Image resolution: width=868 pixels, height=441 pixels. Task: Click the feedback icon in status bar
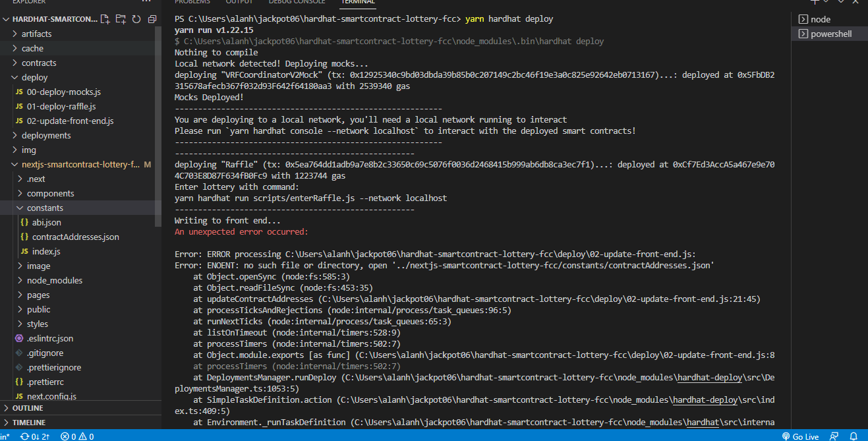point(834,436)
